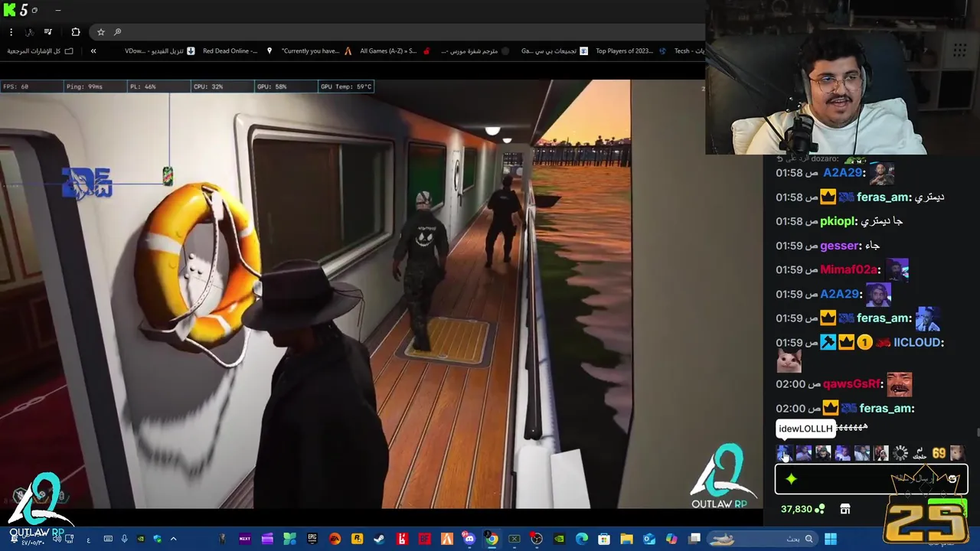The image size is (980, 551).
Task: Bookmark this page with the star icon
Action: coord(100,31)
